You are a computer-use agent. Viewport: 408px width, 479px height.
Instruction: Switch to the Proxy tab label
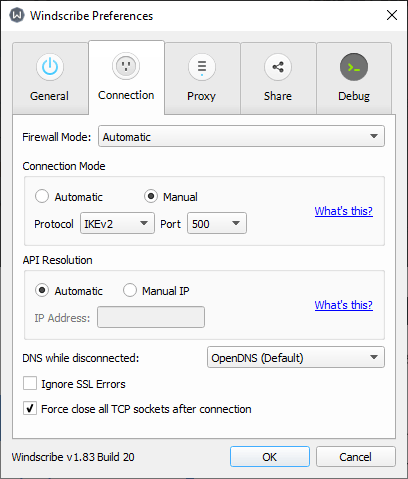point(201,96)
